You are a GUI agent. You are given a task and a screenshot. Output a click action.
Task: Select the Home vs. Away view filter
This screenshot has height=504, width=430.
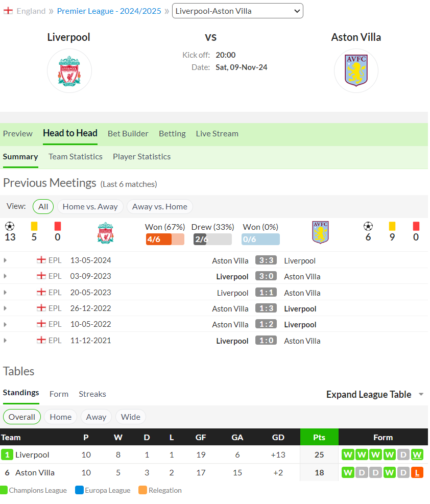pos(90,207)
